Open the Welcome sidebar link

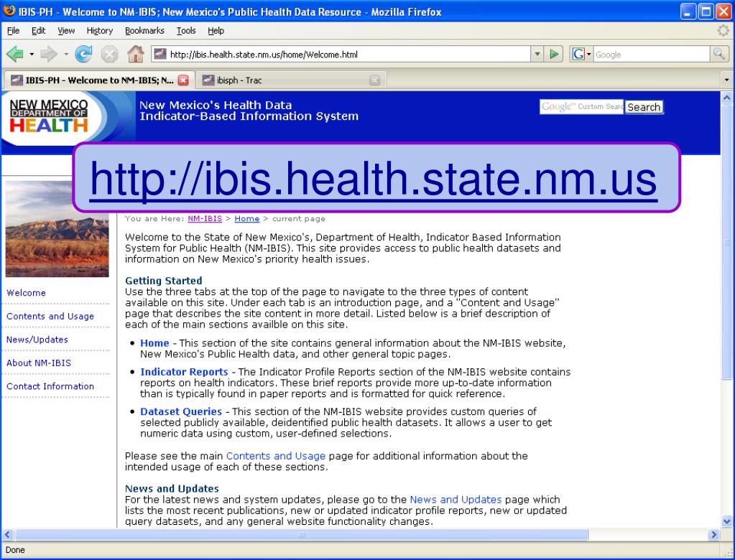27,293
